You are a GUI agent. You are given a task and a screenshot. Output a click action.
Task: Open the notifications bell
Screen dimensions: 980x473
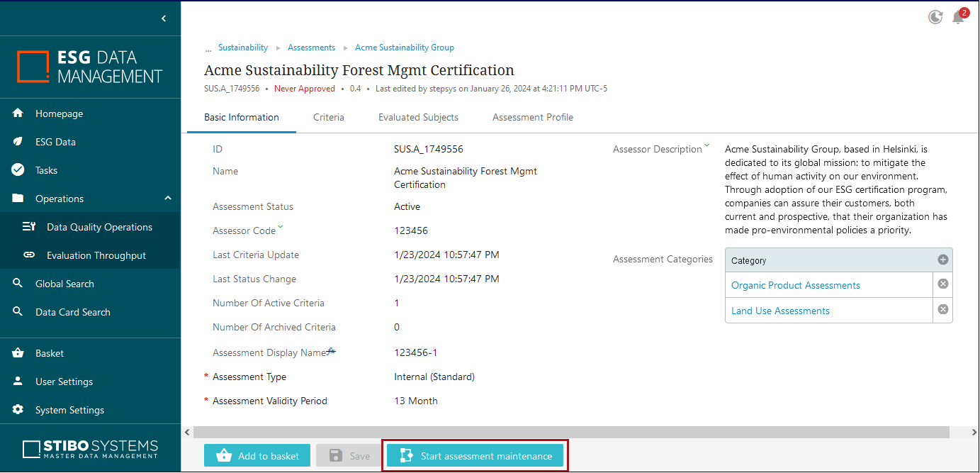959,17
